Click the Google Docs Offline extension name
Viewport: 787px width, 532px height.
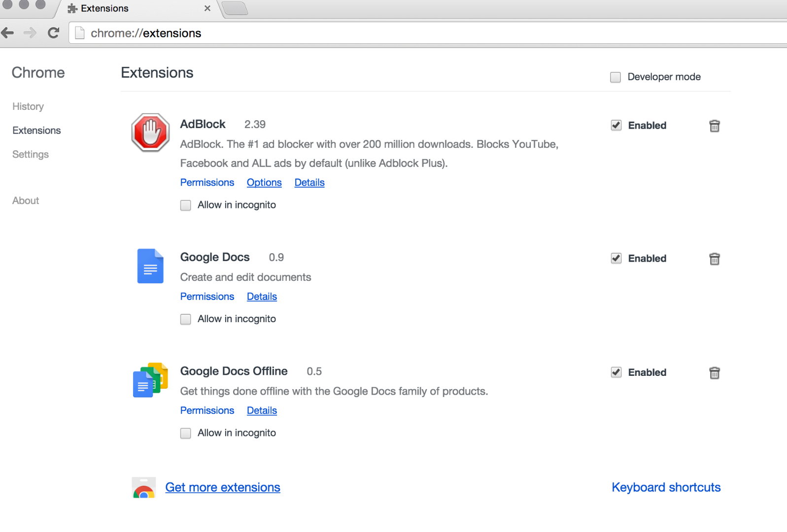234,371
